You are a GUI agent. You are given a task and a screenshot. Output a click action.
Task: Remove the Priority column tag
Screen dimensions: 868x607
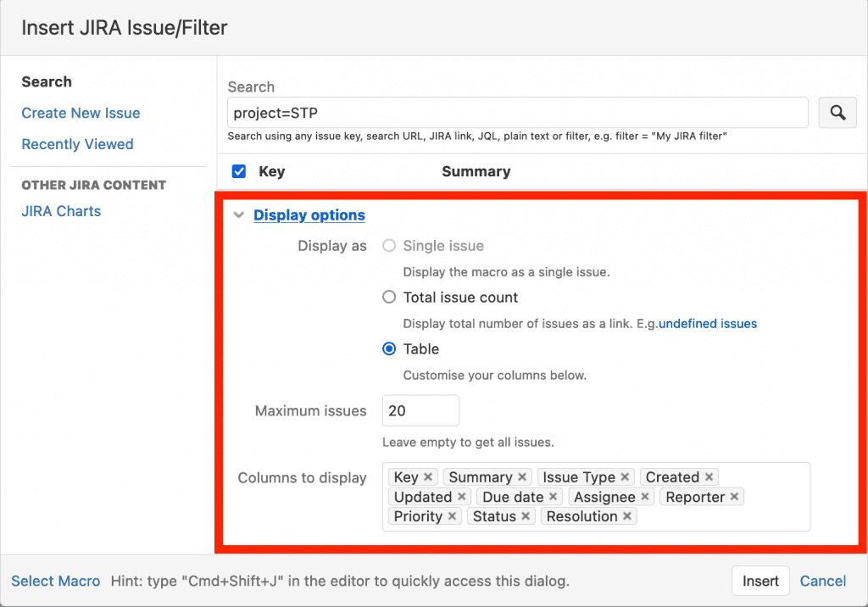pos(453,516)
